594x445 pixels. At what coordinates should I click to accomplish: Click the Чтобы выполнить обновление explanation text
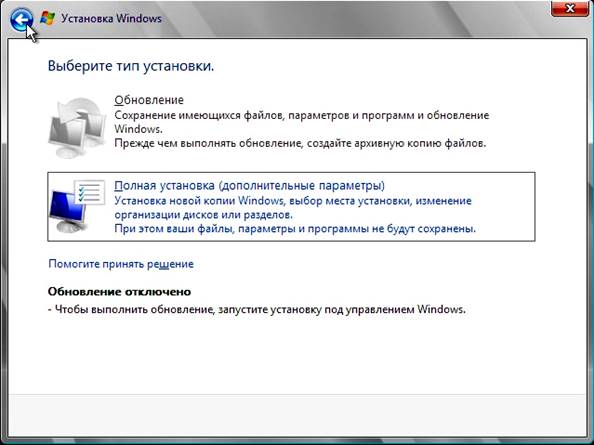pos(257,309)
